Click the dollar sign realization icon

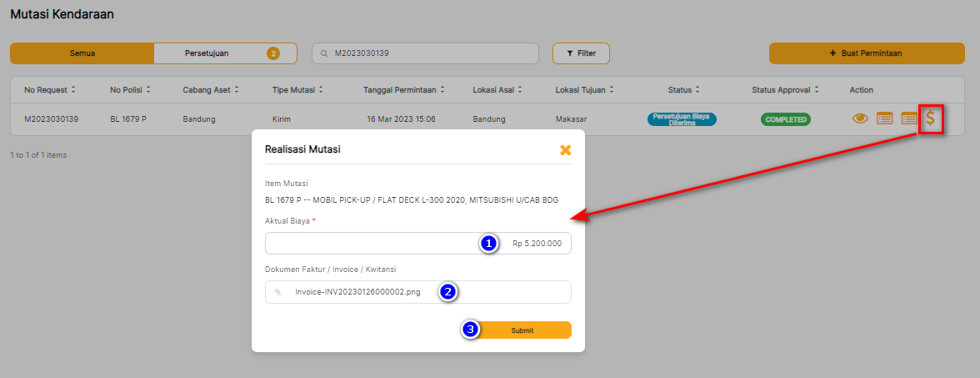coord(931,118)
